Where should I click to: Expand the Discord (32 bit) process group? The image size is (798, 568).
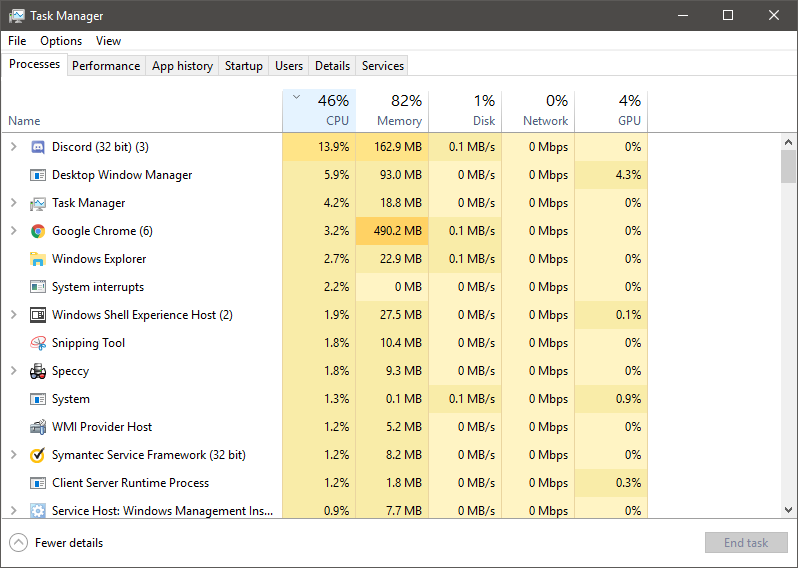pos(14,147)
